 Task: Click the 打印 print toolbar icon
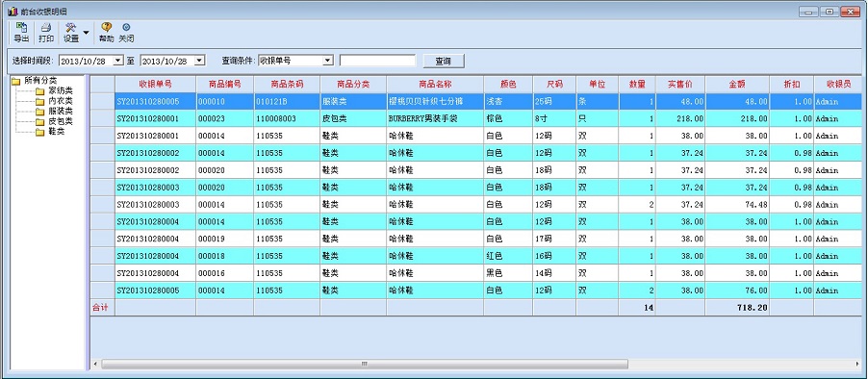click(46, 33)
